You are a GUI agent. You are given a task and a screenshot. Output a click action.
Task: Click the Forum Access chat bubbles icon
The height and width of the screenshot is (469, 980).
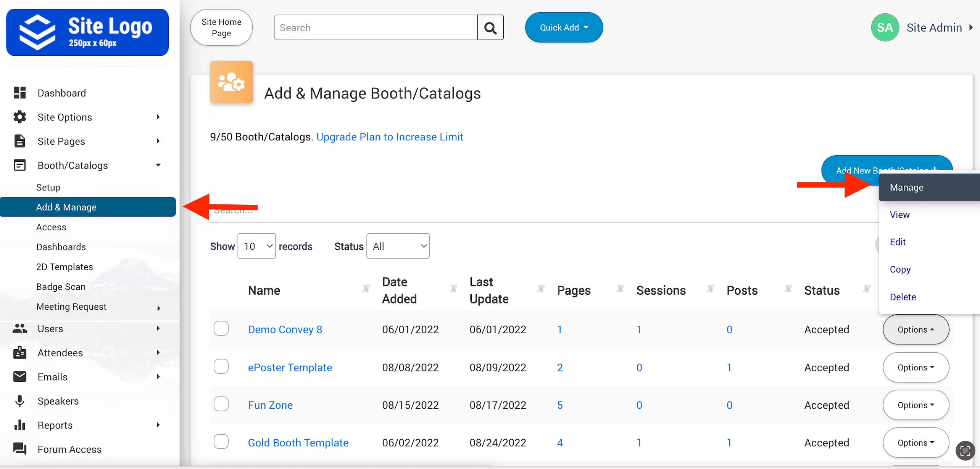pos(20,449)
